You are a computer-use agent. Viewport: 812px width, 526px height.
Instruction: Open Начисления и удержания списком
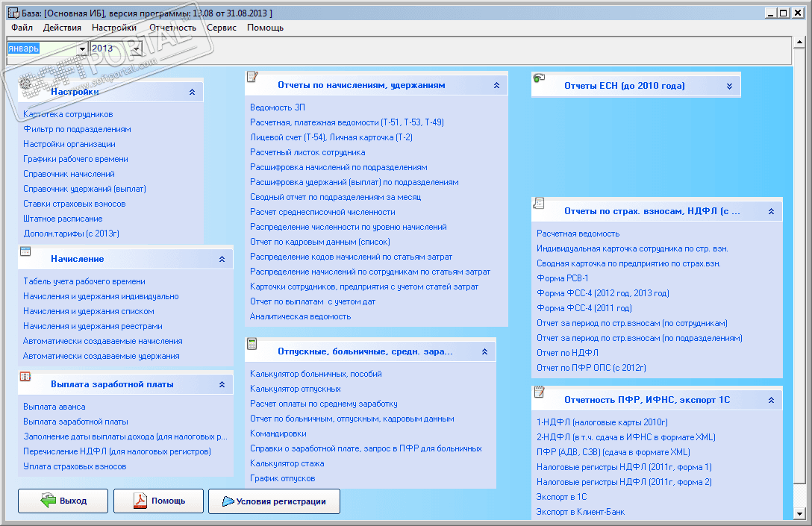[89, 311]
